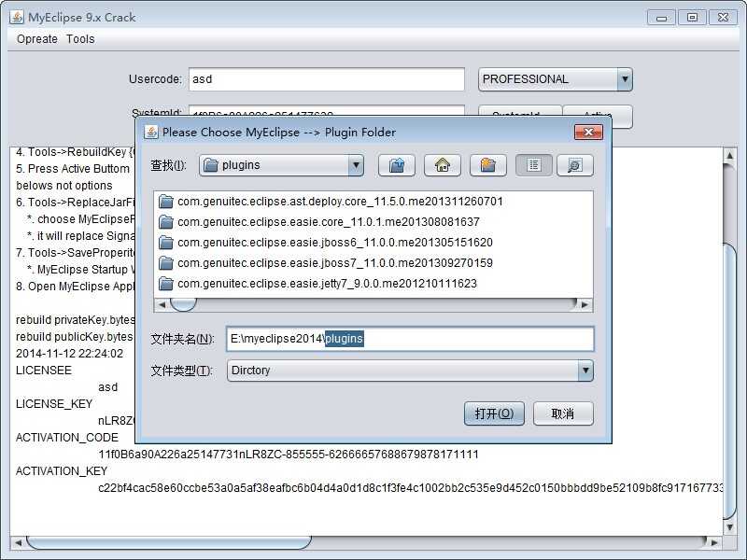Go up one folder level icon
This screenshot has width=747, height=560.
(396, 165)
